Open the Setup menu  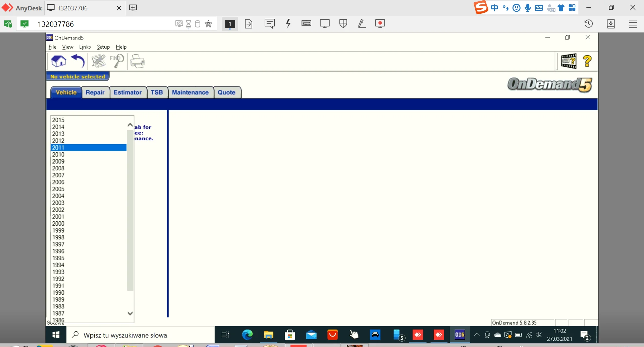[103, 47]
